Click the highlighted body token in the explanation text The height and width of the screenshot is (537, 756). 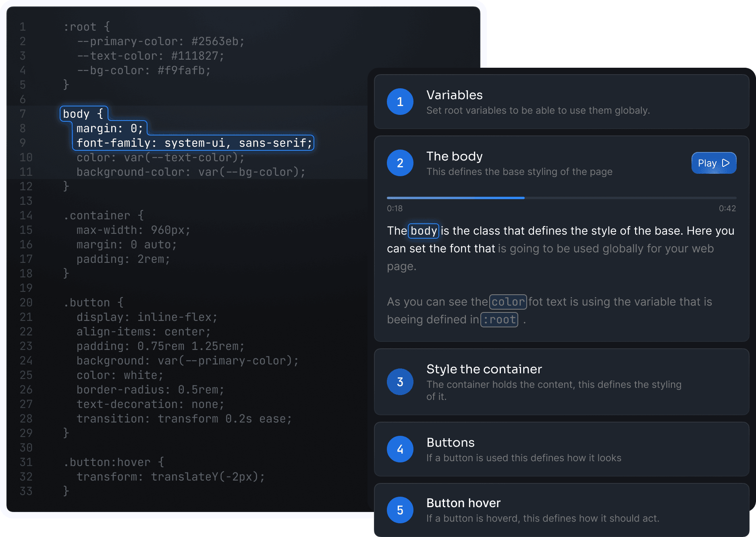tap(423, 231)
